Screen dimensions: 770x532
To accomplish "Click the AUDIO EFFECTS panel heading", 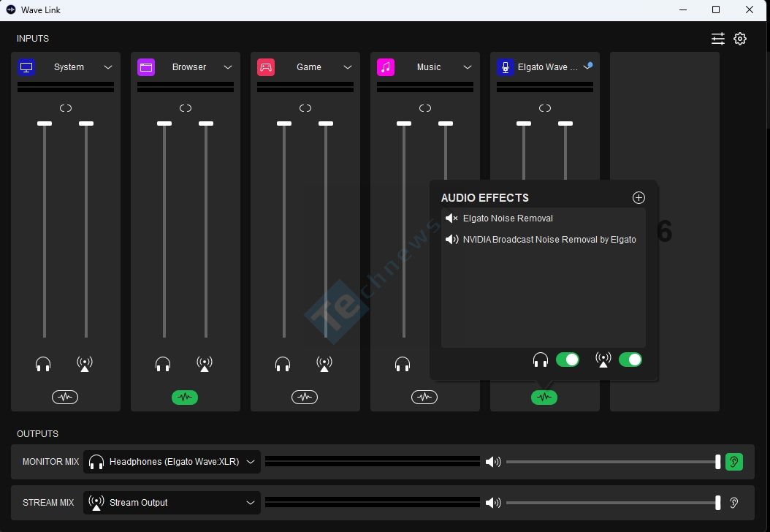I will click(x=484, y=197).
